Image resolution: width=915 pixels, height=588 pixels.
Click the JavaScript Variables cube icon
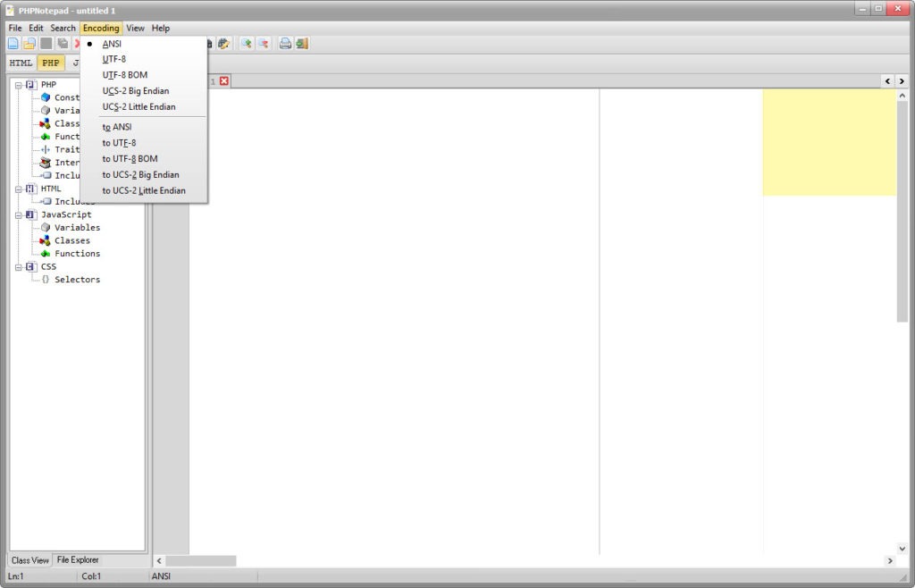coord(46,228)
